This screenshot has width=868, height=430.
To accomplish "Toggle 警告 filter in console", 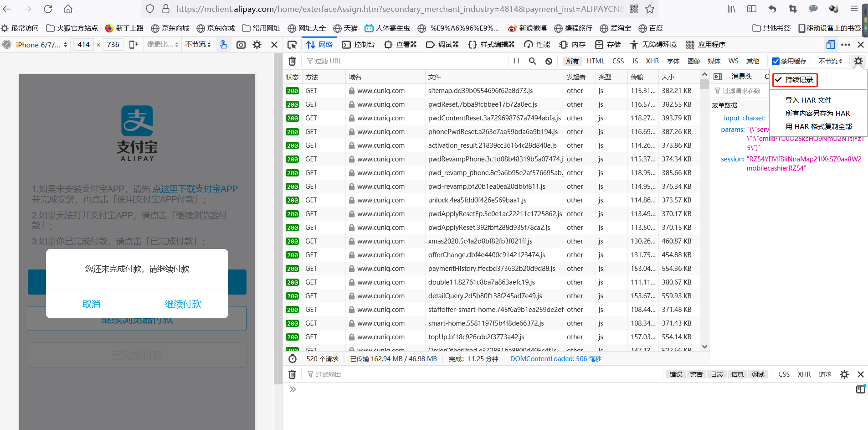I will 696,374.
